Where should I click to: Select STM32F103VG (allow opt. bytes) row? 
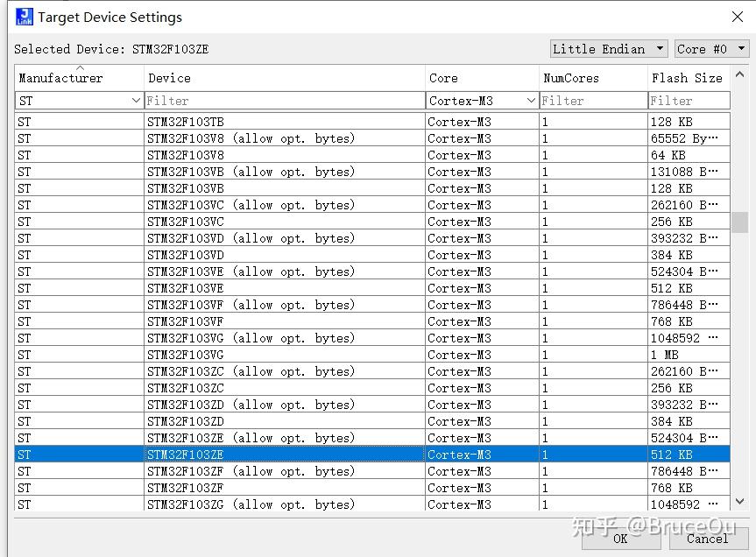(372, 338)
